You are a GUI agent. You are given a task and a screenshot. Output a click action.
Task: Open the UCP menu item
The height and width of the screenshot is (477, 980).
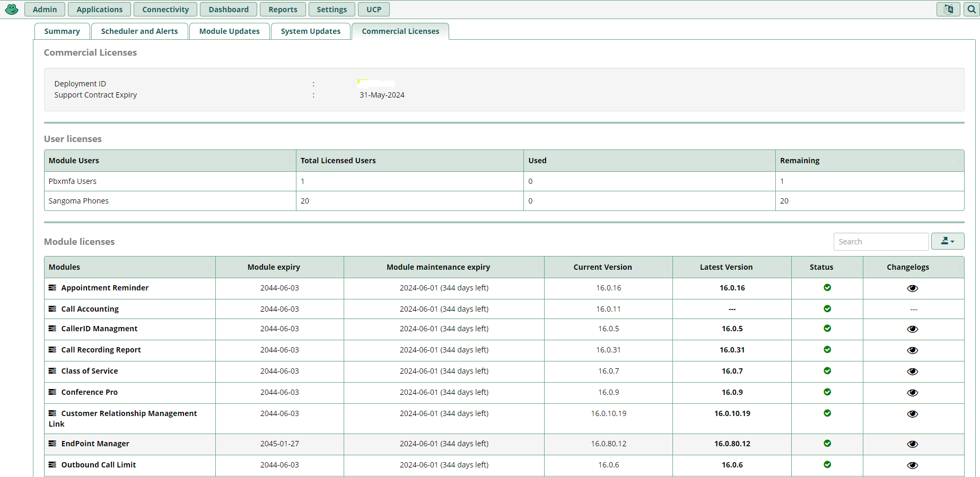374,10
